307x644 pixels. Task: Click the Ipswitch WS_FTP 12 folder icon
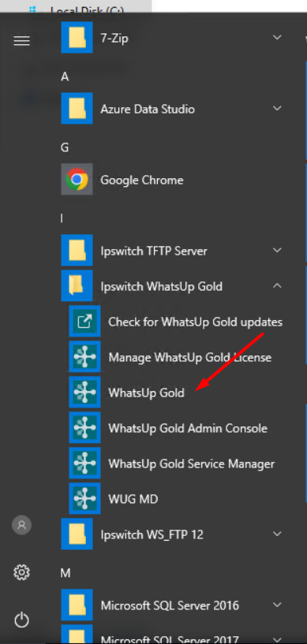tap(77, 534)
